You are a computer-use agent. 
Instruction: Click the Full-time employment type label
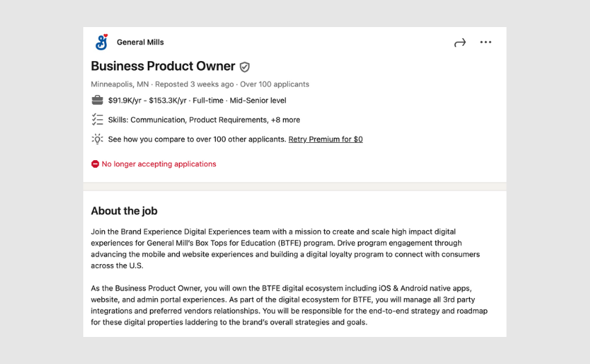[x=208, y=101]
